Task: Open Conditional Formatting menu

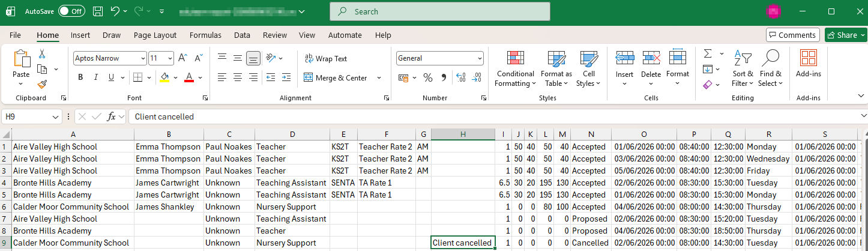Action: coord(515,69)
